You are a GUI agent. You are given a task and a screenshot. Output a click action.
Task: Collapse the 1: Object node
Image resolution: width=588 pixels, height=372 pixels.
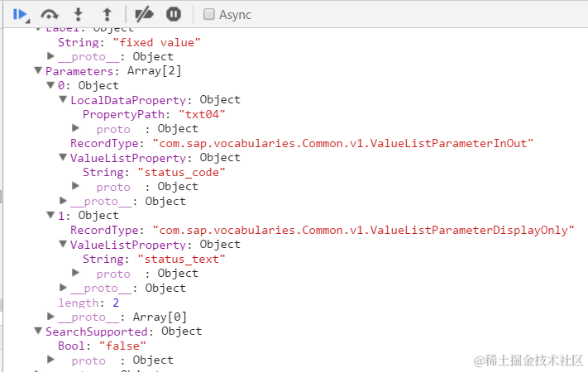(50, 215)
